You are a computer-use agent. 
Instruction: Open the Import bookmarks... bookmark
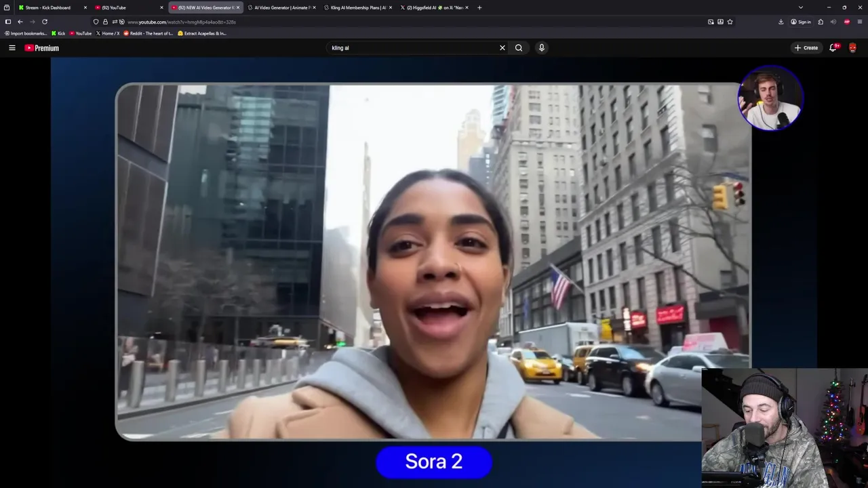point(26,33)
